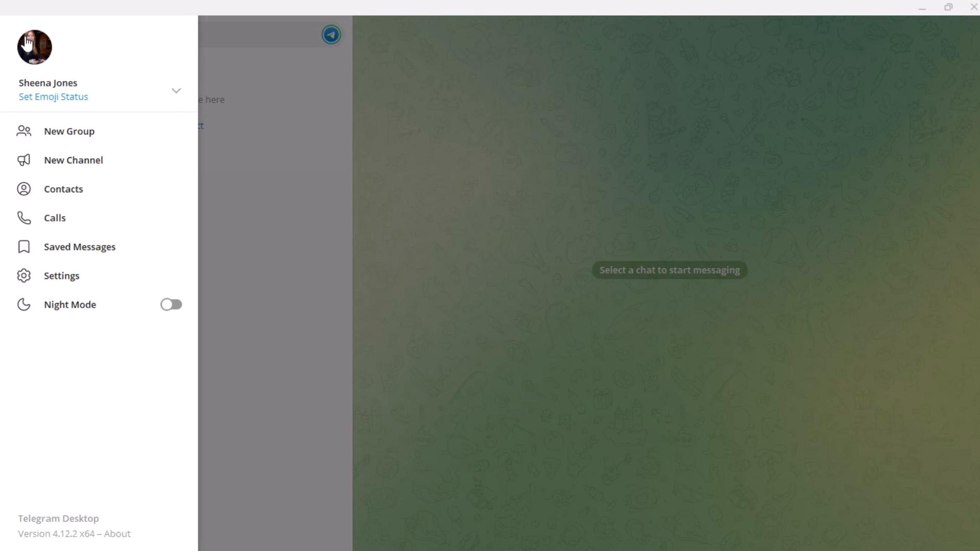Toggle the Night Mode on/off switch
980x551 pixels.
tap(171, 304)
